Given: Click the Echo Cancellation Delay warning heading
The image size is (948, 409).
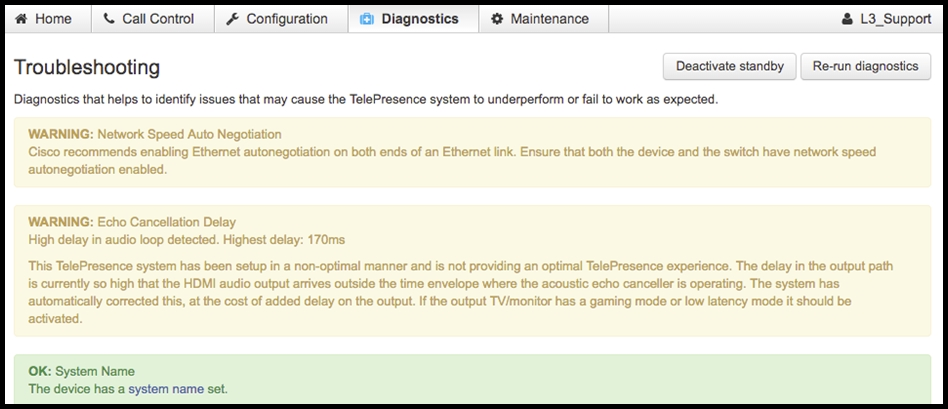Looking at the screenshot, I should coord(132,222).
